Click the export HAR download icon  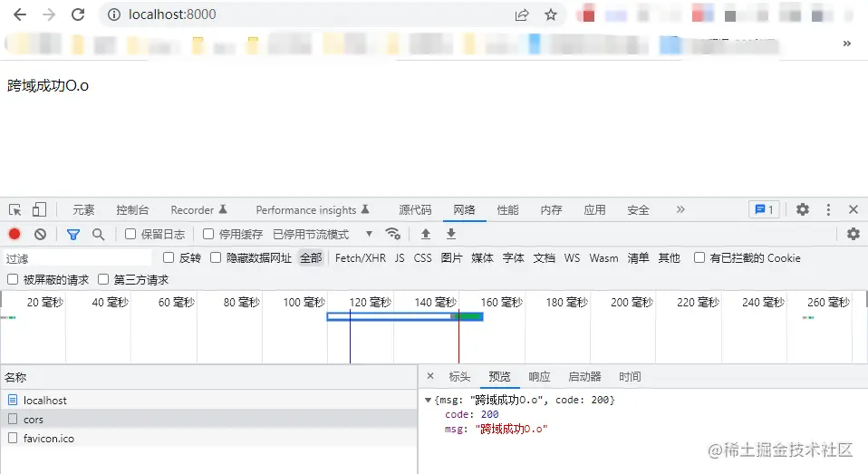tap(451, 234)
